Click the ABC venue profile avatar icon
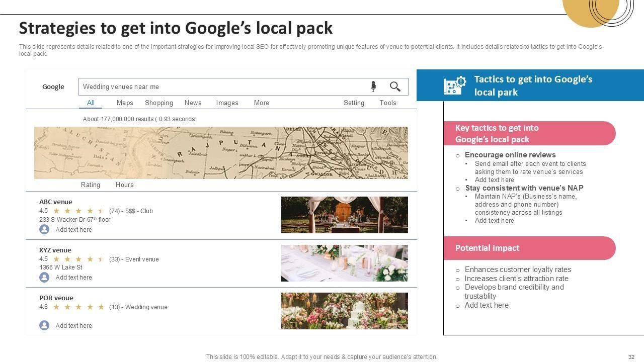The width and height of the screenshot is (644, 362). 44,229
